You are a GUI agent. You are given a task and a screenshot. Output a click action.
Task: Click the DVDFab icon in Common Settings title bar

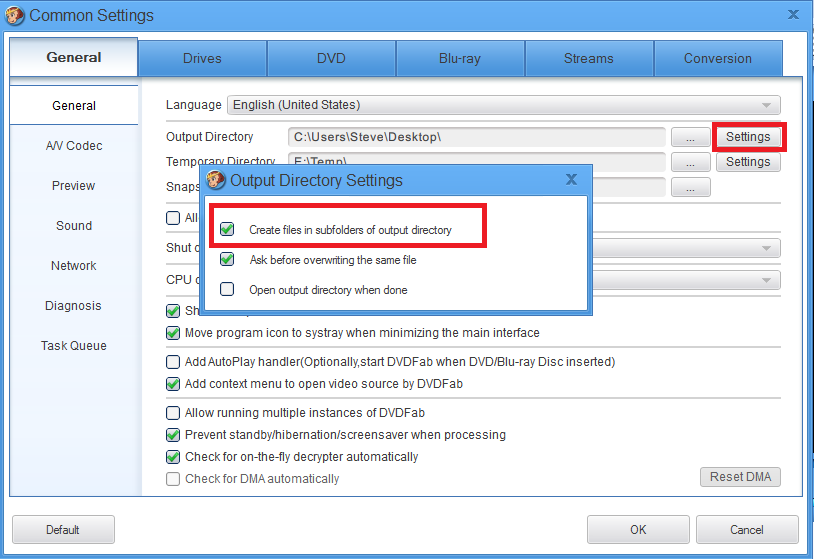(x=15, y=16)
